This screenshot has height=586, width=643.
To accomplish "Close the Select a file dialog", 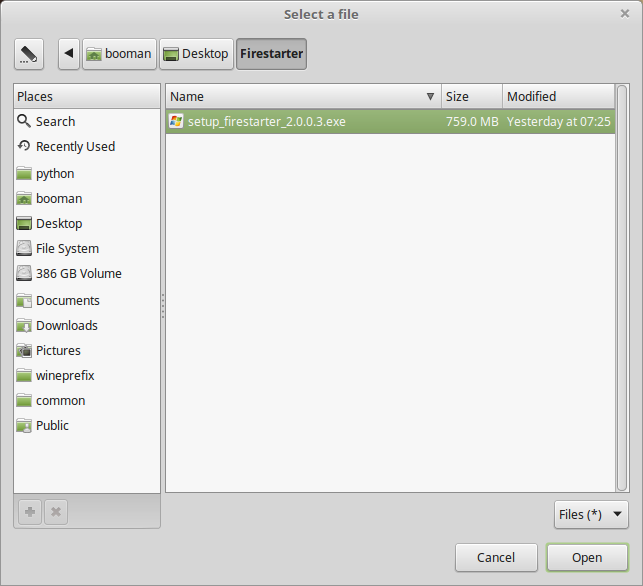I will pos(625,14).
